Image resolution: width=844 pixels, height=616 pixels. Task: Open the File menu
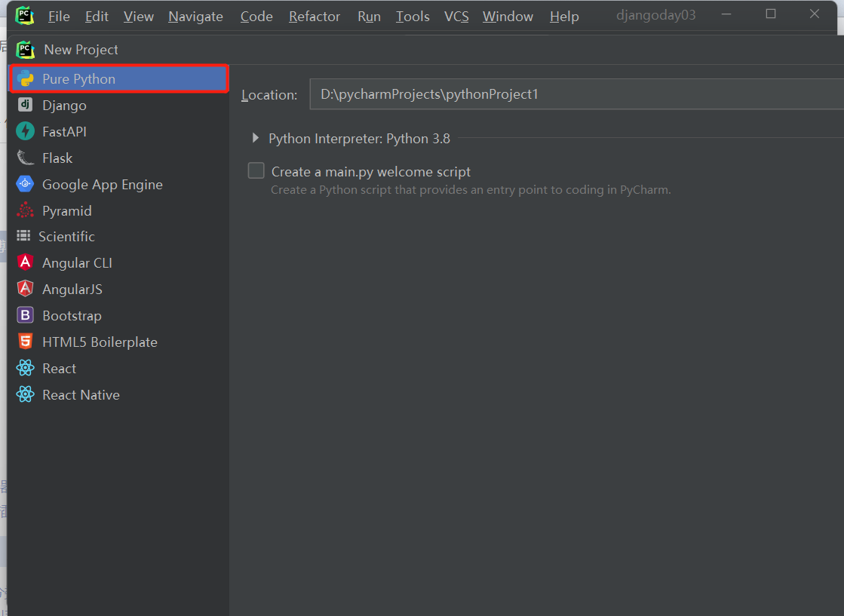click(59, 17)
